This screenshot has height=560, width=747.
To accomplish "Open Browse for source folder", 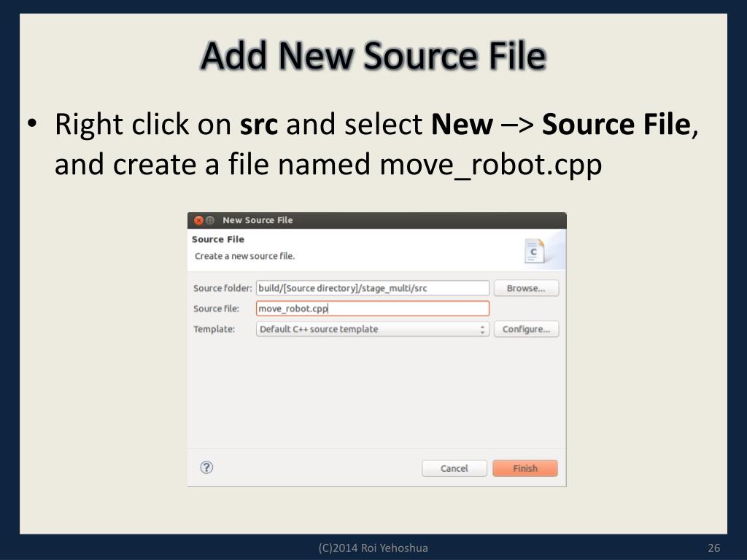I will tap(526, 288).
